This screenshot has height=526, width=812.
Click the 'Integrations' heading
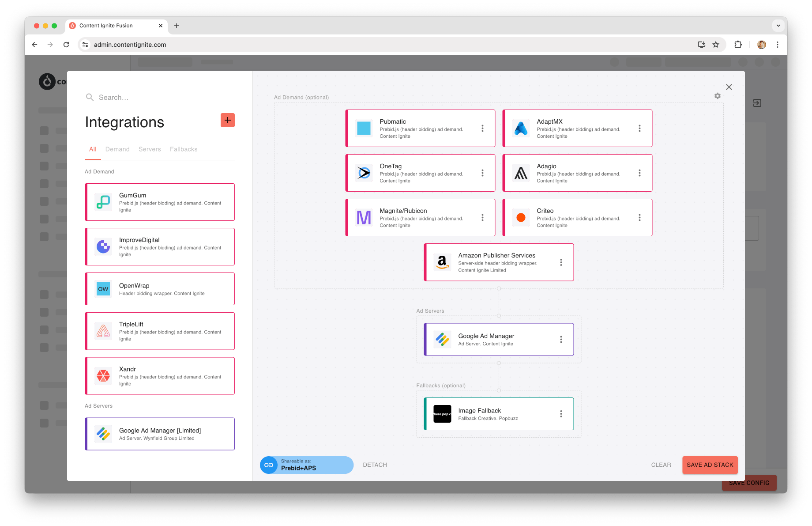point(124,122)
